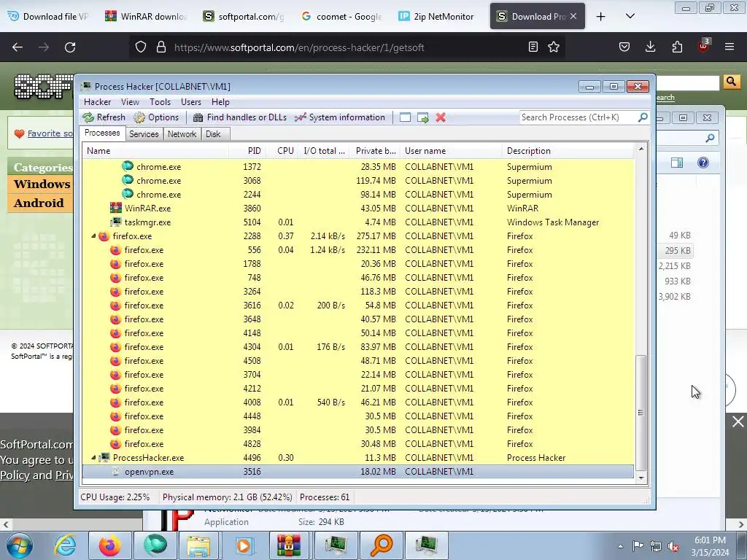Open the Help menu

point(220,102)
